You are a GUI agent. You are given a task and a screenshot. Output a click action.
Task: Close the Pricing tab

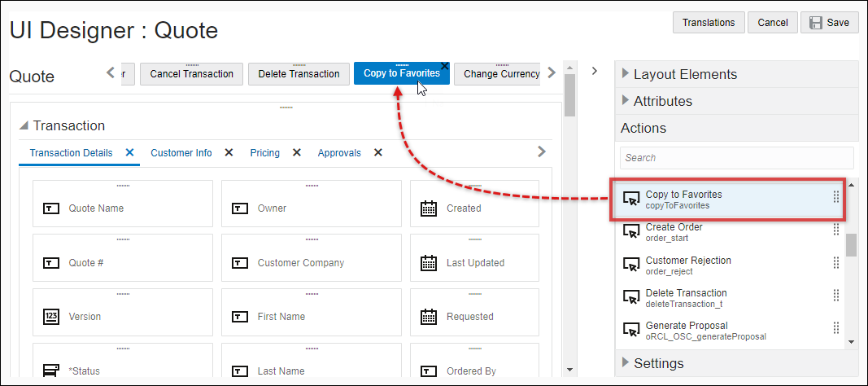click(x=297, y=152)
